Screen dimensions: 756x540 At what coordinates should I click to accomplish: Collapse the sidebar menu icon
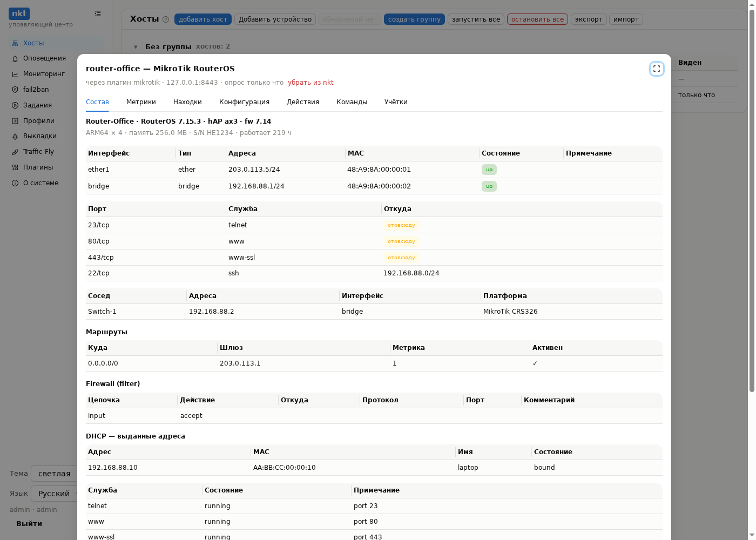coord(98,13)
